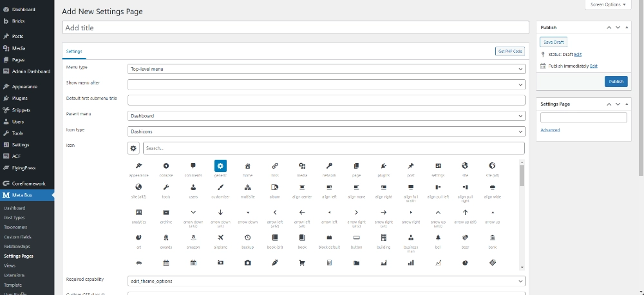Open Bricks in admin sidebar
The height and width of the screenshot is (295, 644).
[27, 21]
